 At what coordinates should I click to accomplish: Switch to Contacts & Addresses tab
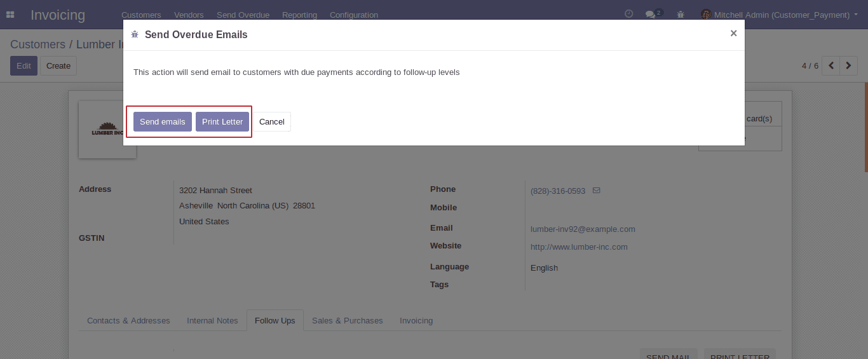128,320
